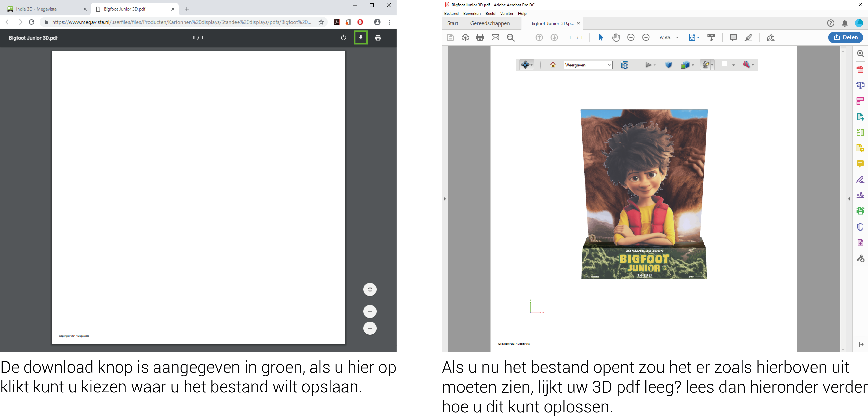This screenshot has width=868, height=420.
Task: Click the 3D default view home icon
Action: 553,65
